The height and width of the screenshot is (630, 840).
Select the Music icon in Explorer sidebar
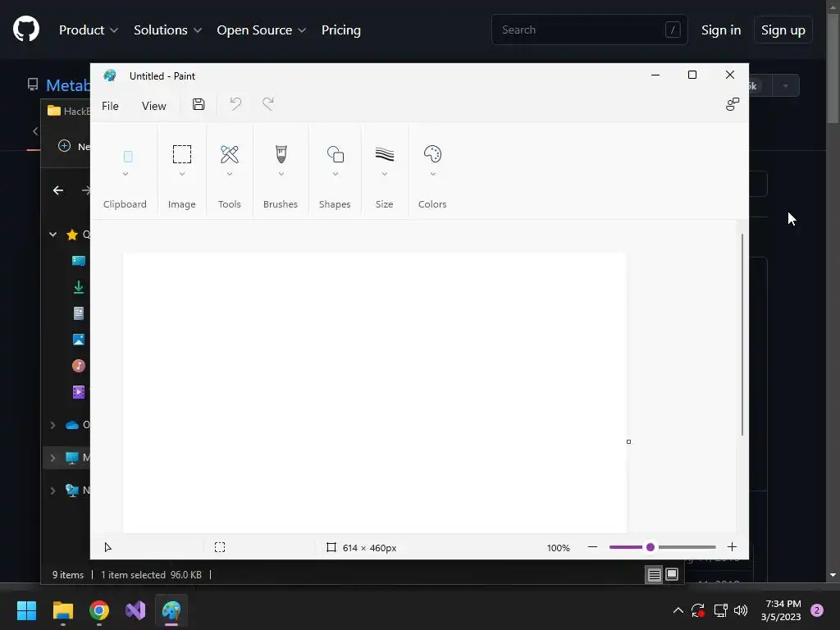79,365
